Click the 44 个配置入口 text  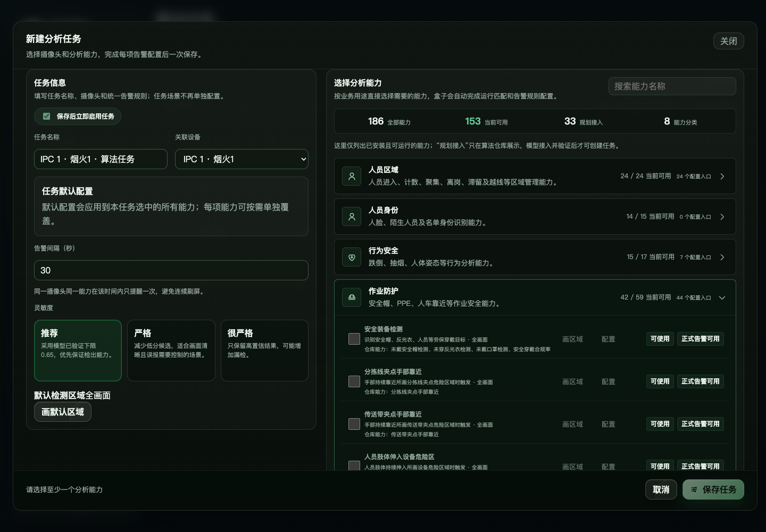[694, 298]
